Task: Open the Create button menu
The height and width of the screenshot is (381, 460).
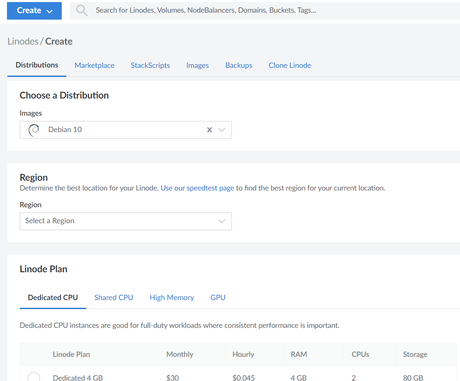Action: [34, 11]
